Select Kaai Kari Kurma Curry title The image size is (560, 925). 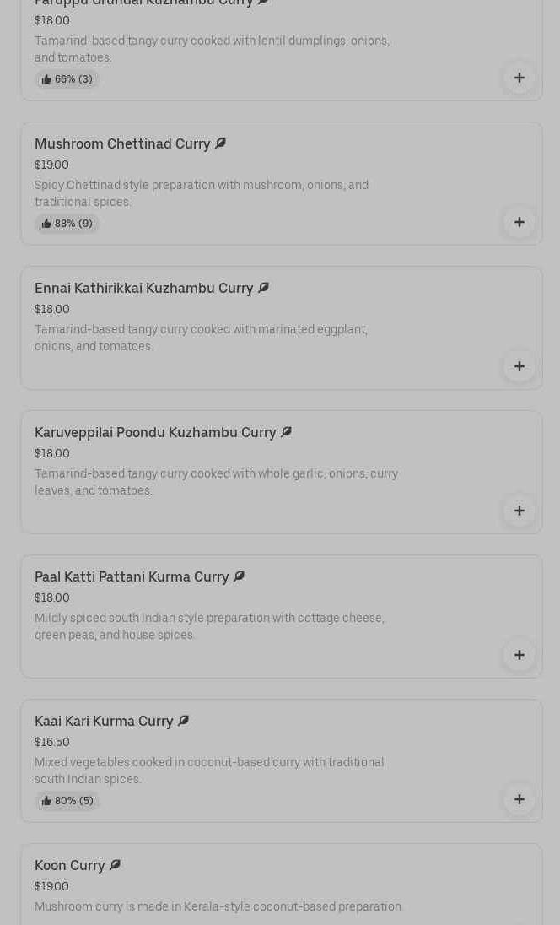(x=104, y=722)
